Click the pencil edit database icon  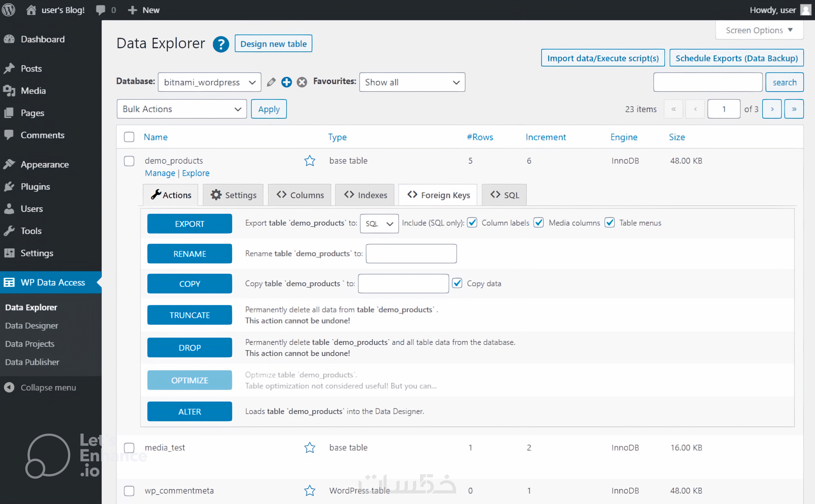pyautogui.click(x=271, y=82)
